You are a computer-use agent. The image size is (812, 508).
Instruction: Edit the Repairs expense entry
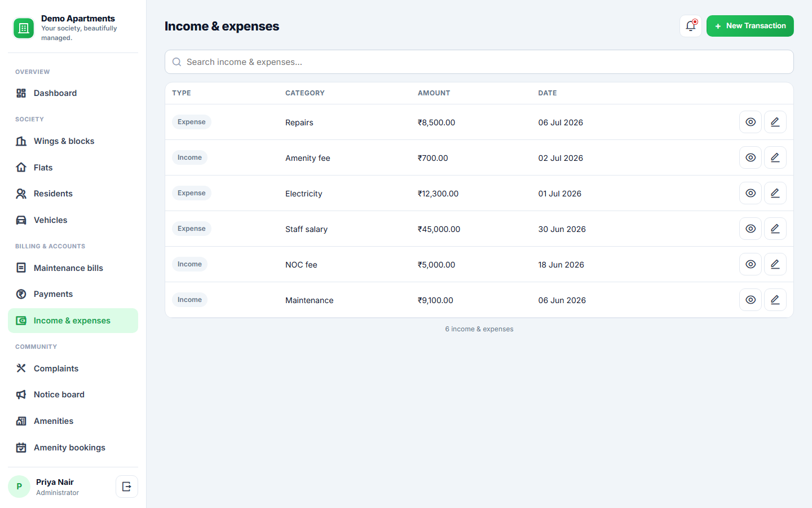[x=775, y=122]
